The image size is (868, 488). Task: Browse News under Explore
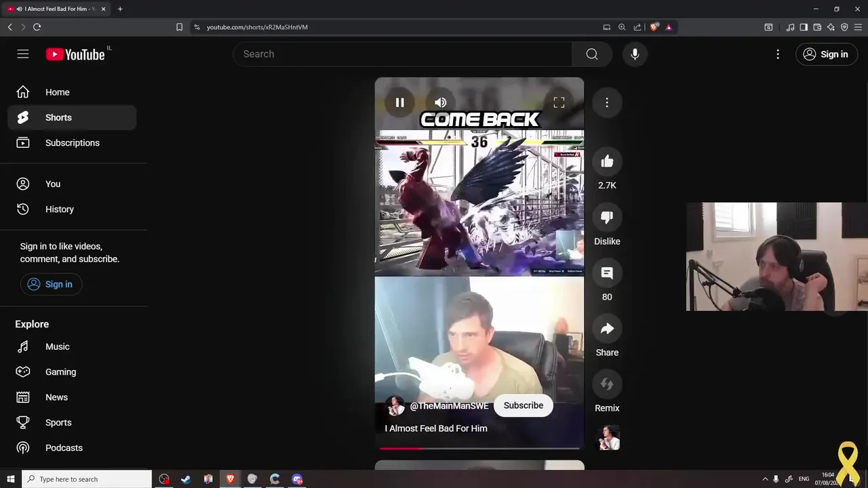72,397
